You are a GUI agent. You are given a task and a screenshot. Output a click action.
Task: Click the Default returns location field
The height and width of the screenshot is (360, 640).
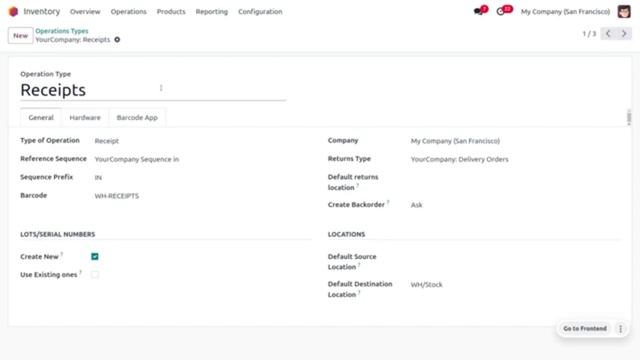[514, 178]
